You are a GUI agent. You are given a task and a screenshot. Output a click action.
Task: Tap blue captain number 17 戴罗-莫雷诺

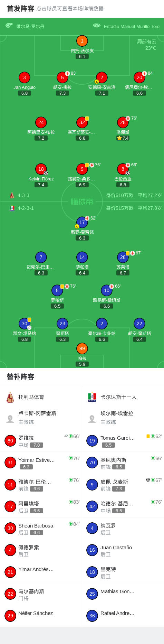tap(82, 222)
